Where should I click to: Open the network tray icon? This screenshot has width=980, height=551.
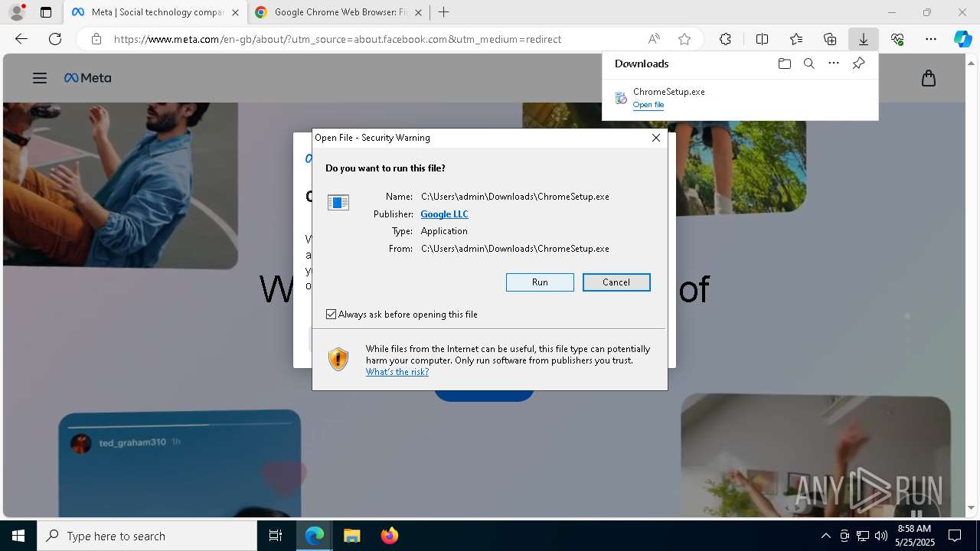coord(863,536)
